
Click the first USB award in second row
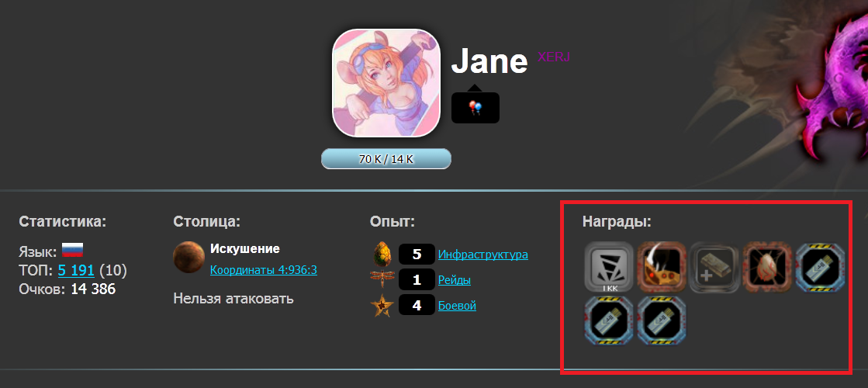pos(609,321)
